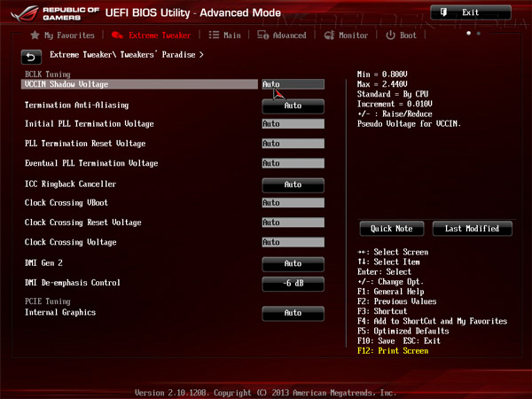Select ICC Ringback Canceller label
This screenshot has height=399, width=532.
click(x=70, y=184)
